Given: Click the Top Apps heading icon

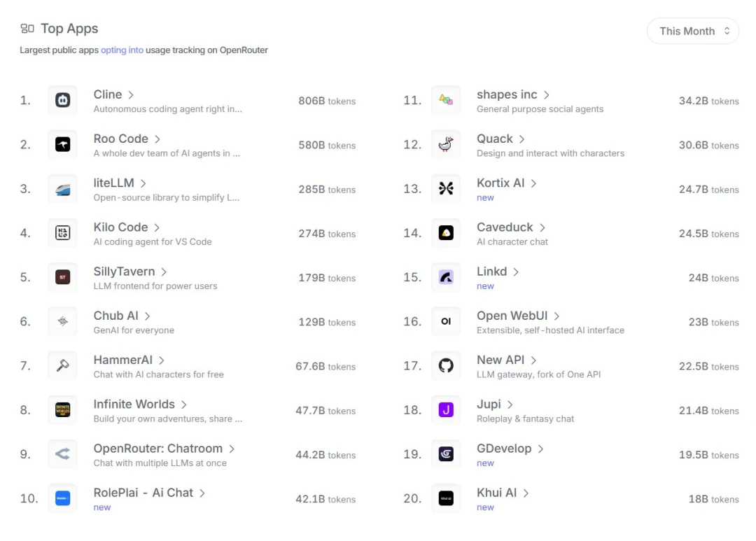Looking at the screenshot, I should [x=28, y=28].
